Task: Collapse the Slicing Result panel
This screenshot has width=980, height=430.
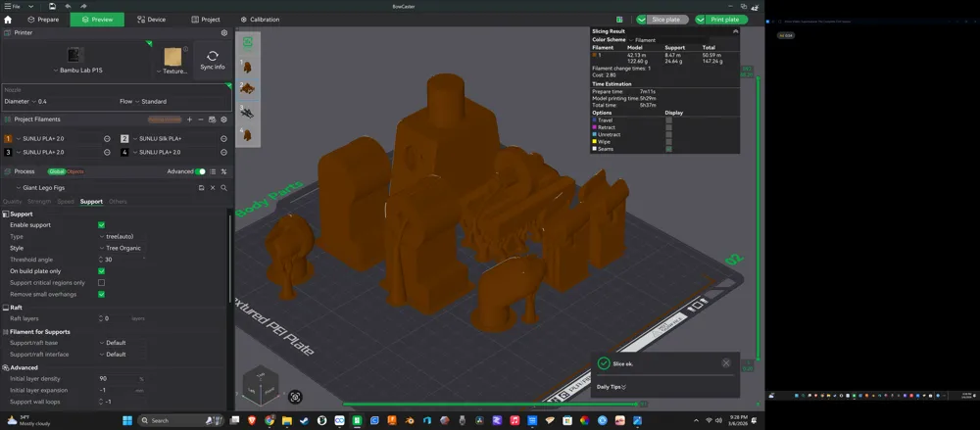Action: click(735, 31)
